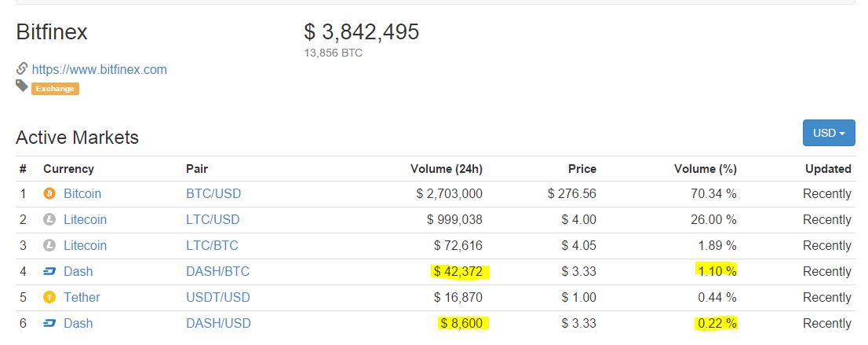Click the $ 276.56 price cell
The image size is (868, 345).
pos(572,194)
